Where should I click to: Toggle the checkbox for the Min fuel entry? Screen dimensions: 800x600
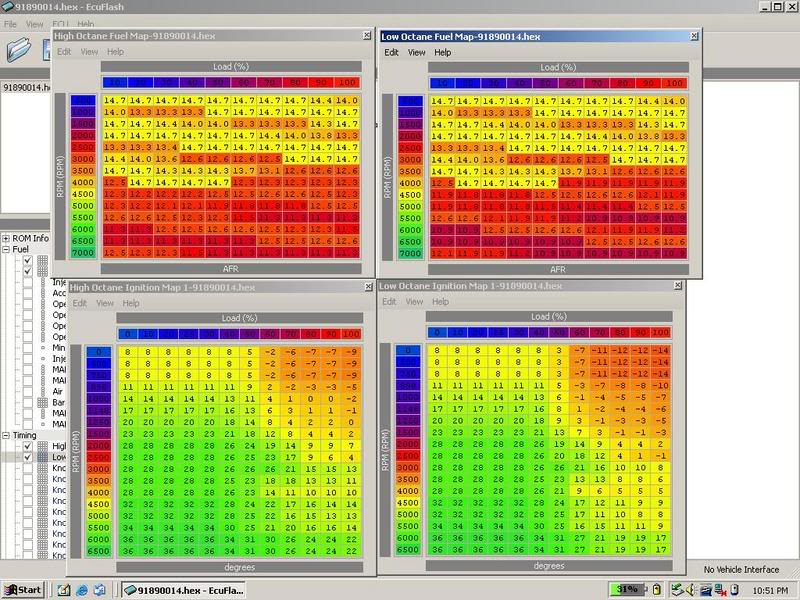pyautogui.click(x=28, y=347)
